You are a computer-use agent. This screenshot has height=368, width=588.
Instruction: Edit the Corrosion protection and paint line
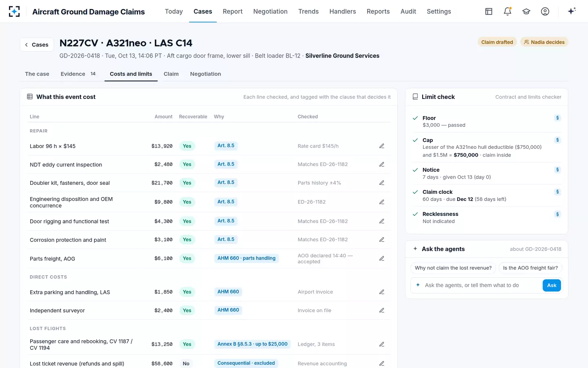(382, 240)
